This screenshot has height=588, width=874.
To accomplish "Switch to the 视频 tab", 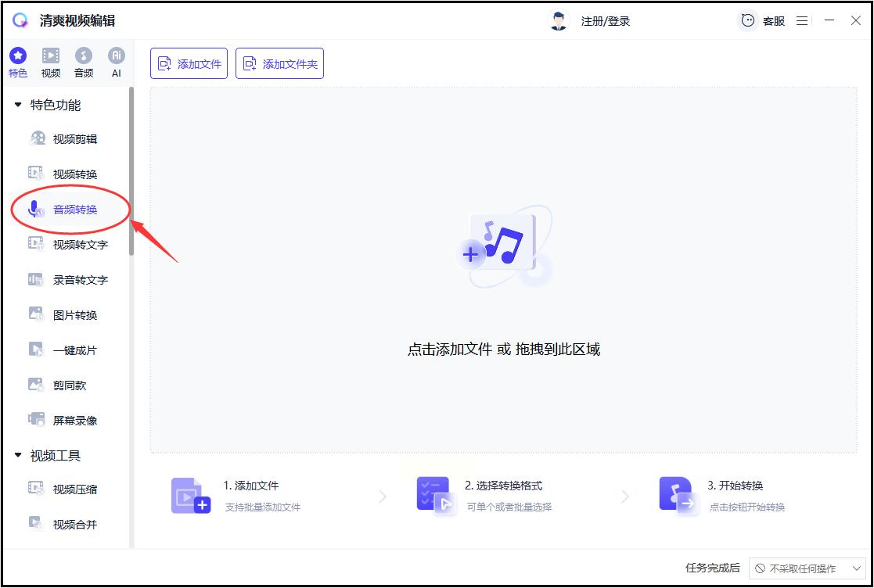I will tap(51, 63).
